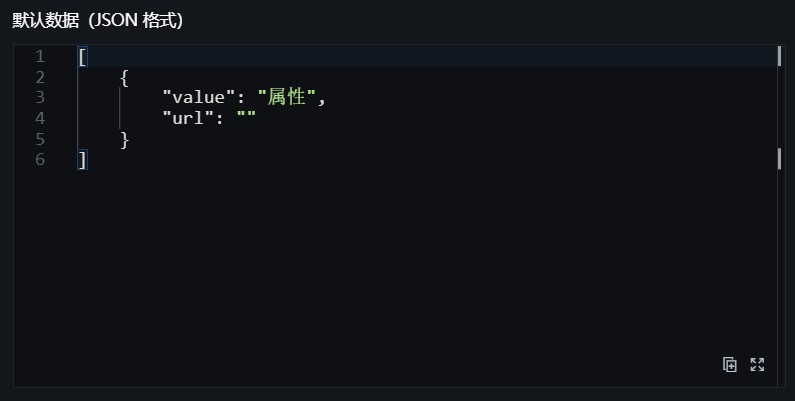Select line number 6 in gutter

[x=40, y=160]
